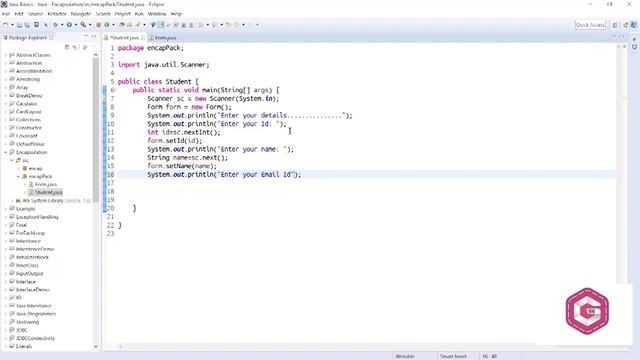Click the Open Task toolbar icon
The height and width of the screenshot is (360, 640).
pos(129,25)
